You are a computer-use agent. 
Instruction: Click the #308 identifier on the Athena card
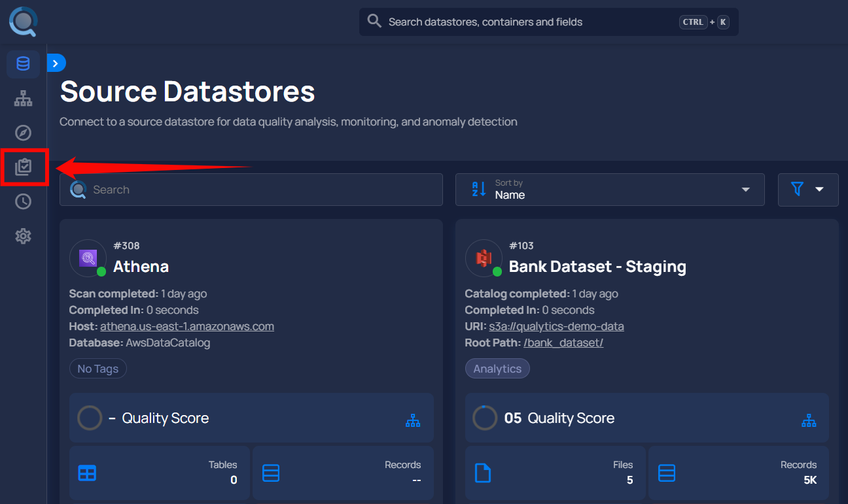126,246
